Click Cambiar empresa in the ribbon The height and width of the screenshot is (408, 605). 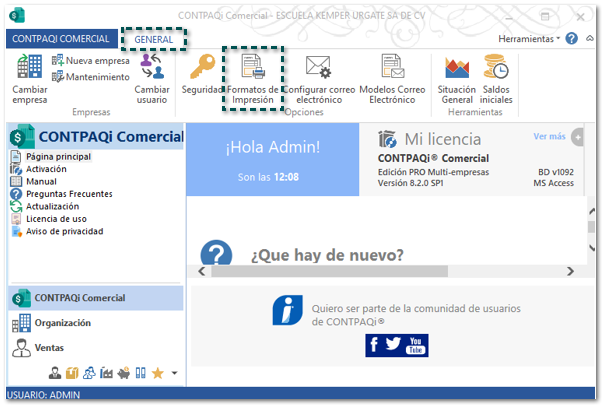29,78
